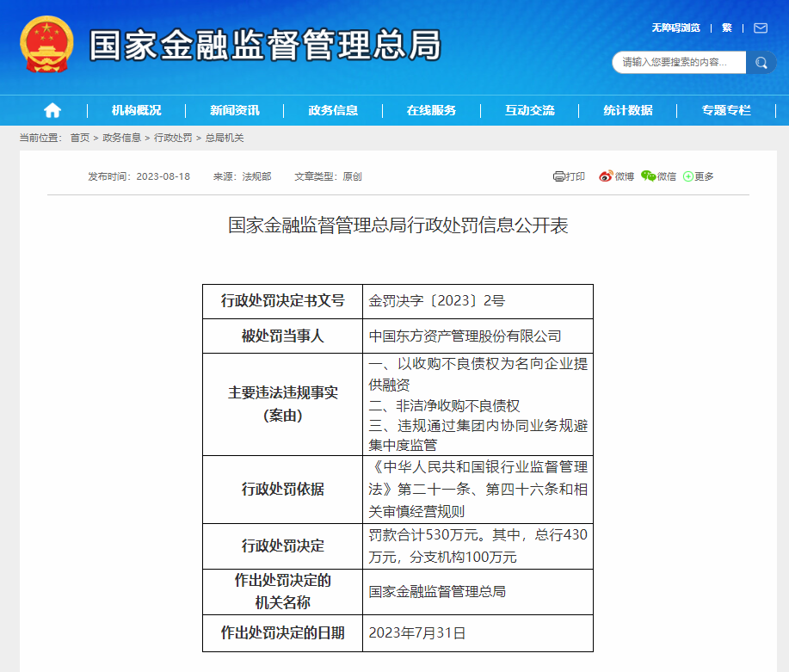
Task: Click the header cell 行政处罚决定书文号
Action: pyautogui.click(x=283, y=301)
